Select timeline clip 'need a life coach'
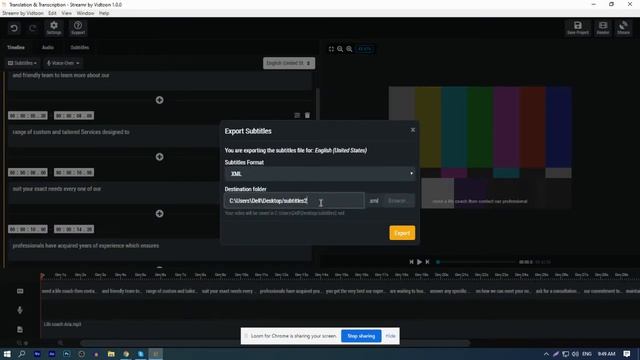The width and height of the screenshot is (640, 360). click(x=69, y=291)
